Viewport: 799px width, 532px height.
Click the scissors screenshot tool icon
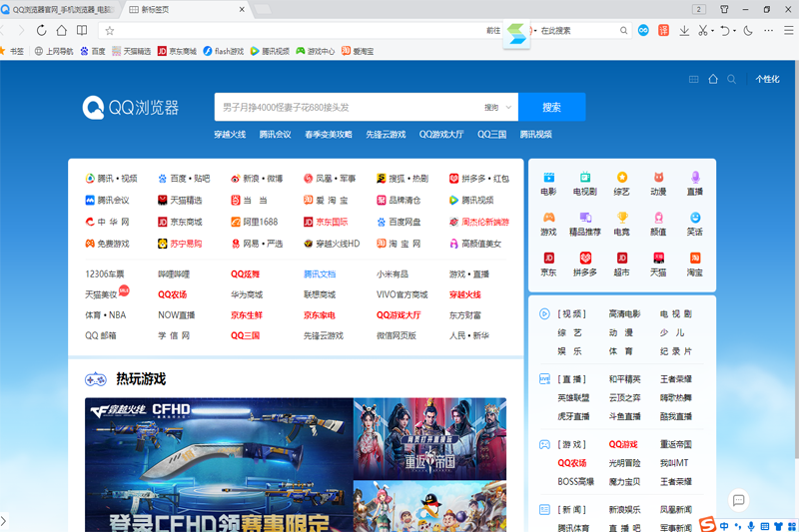pos(703,31)
